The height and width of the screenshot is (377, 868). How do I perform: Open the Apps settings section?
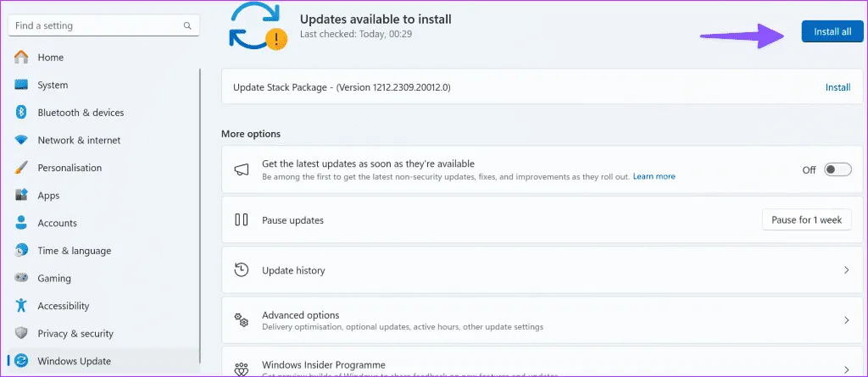click(48, 196)
